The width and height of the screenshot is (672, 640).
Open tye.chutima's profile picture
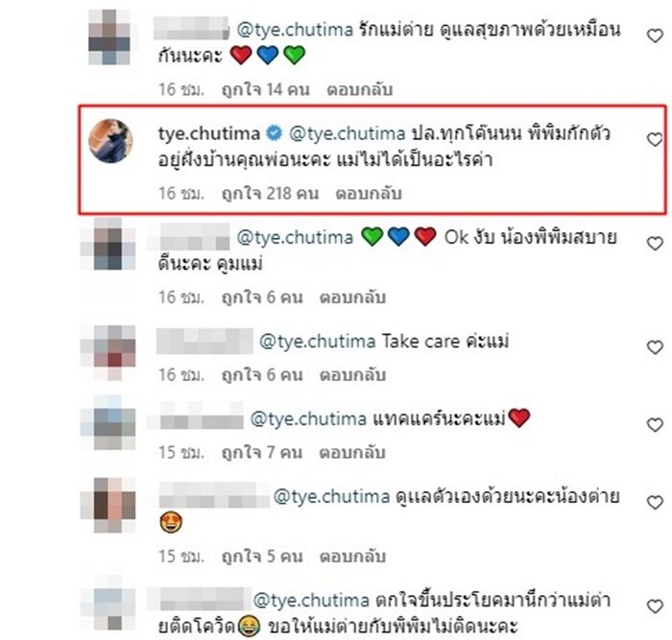(x=110, y=141)
